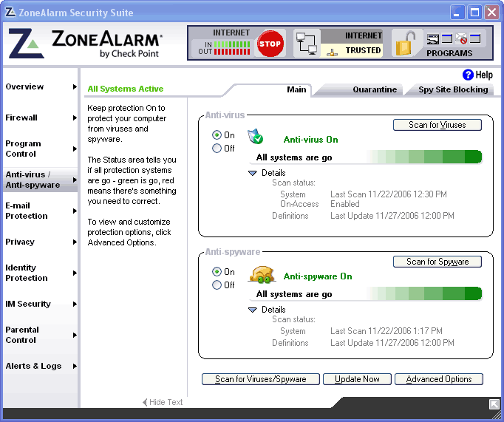
Task: Click Anti-virus green status bar
Action: tap(424, 157)
